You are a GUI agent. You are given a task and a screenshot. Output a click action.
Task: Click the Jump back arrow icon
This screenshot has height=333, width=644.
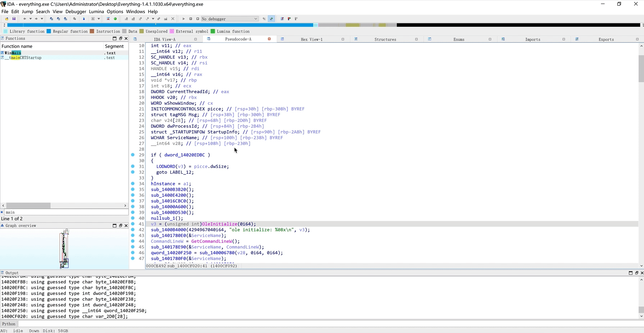coord(24,19)
